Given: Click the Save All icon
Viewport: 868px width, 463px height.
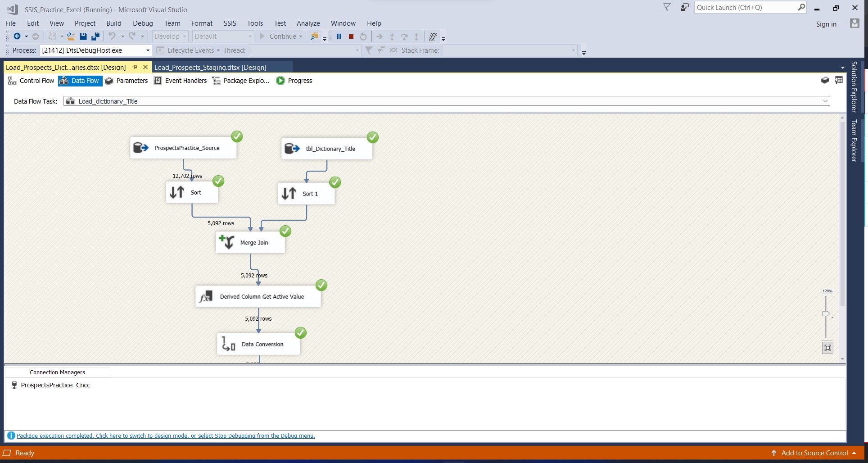Looking at the screenshot, I should tap(95, 36).
